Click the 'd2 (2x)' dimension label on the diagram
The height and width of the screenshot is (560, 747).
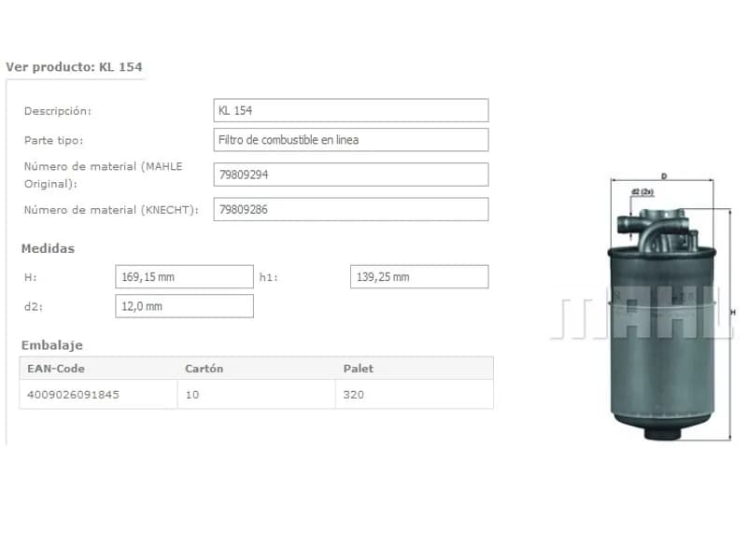(642, 192)
